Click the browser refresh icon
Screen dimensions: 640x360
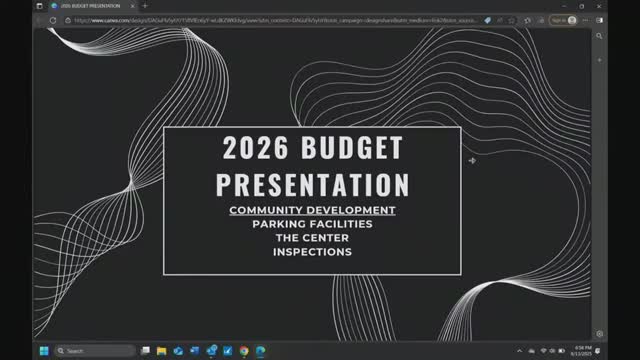pos(53,20)
